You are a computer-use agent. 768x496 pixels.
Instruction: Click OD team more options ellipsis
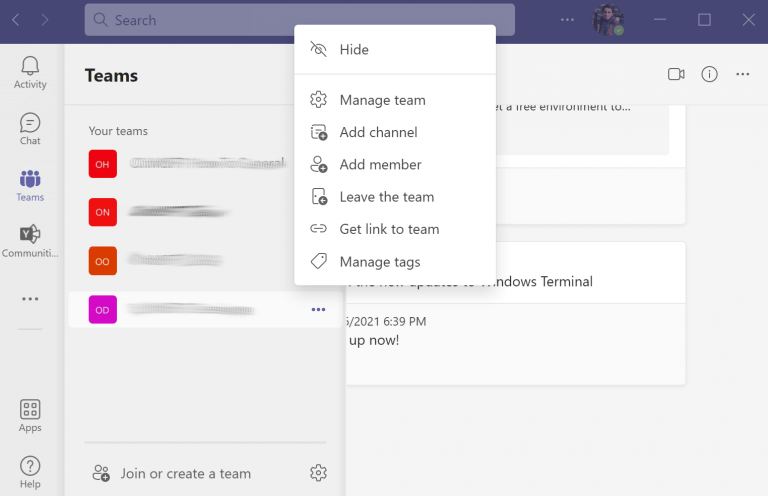[x=318, y=309]
